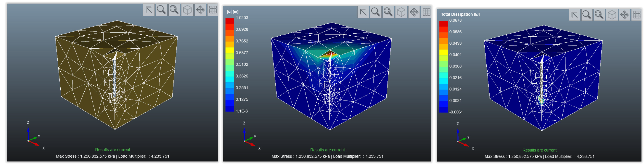Toggle the grid icon in the Total Dissipation viewport

click(x=637, y=15)
